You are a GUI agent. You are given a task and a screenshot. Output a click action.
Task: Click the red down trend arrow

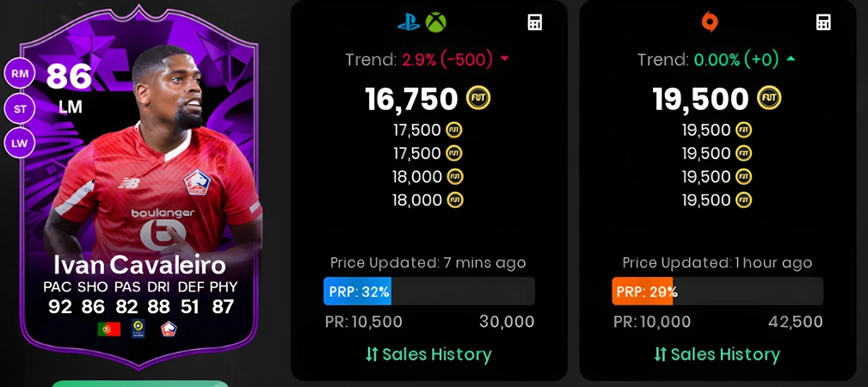[504, 59]
